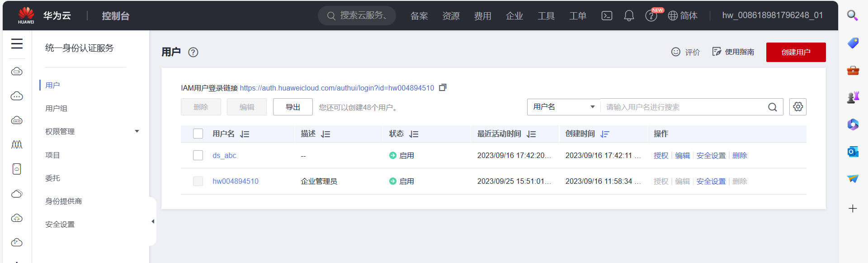Open the blue tag icon in browser sidebar
The width and height of the screenshot is (868, 263).
tap(853, 43)
